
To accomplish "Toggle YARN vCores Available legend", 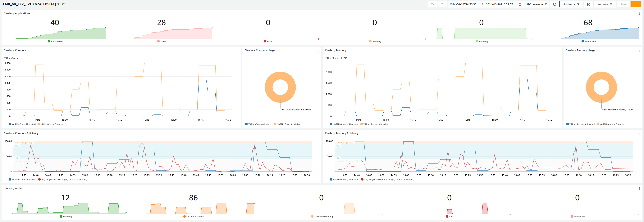I will [x=287, y=124].
